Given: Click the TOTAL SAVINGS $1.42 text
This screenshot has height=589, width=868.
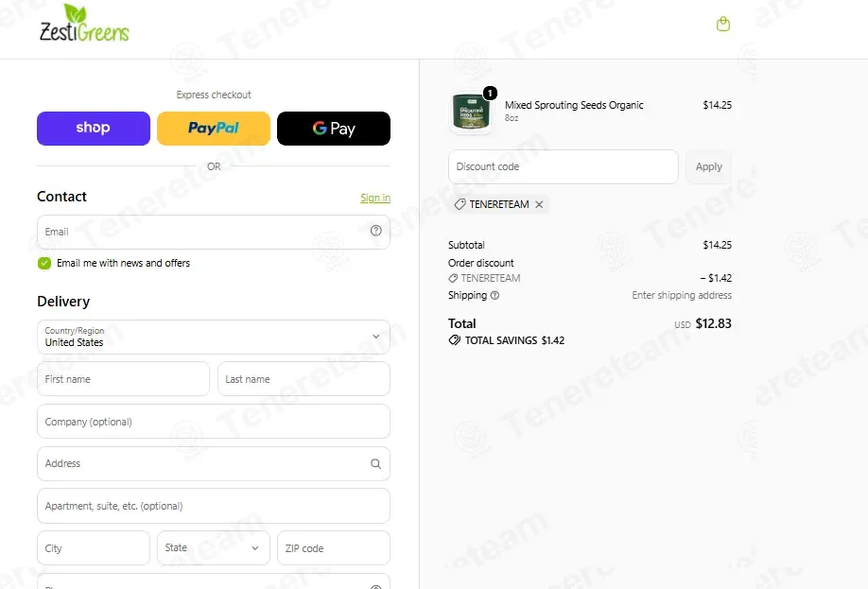Looking at the screenshot, I should (514, 340).
